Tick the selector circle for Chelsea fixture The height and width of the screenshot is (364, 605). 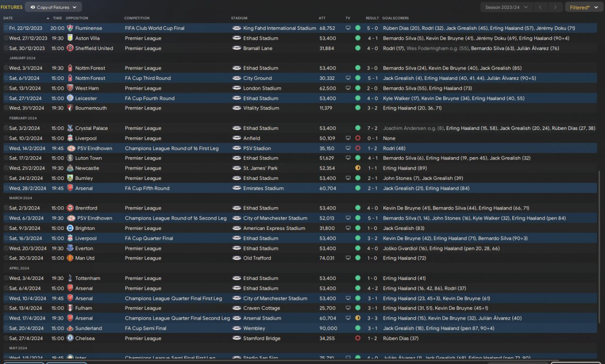coord(6,339)
